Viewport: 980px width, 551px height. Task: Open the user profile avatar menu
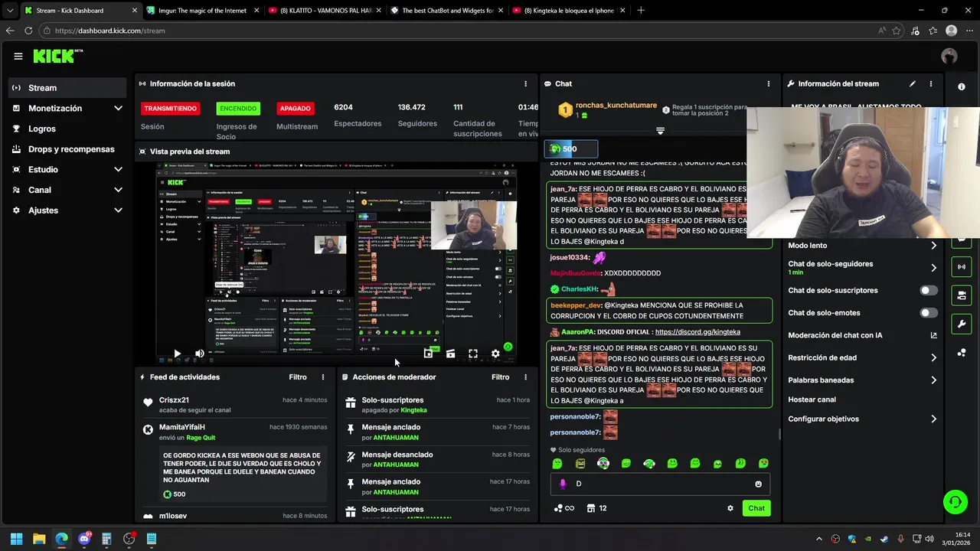949,56
